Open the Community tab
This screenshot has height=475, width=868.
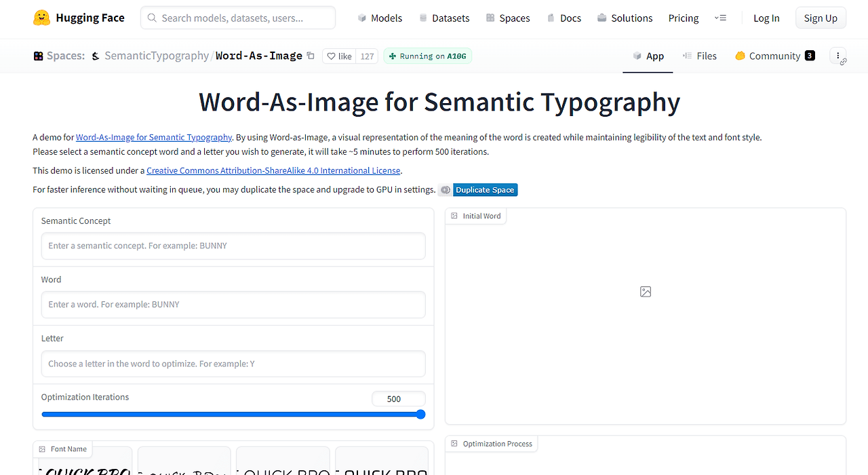(x=774, y=56)
